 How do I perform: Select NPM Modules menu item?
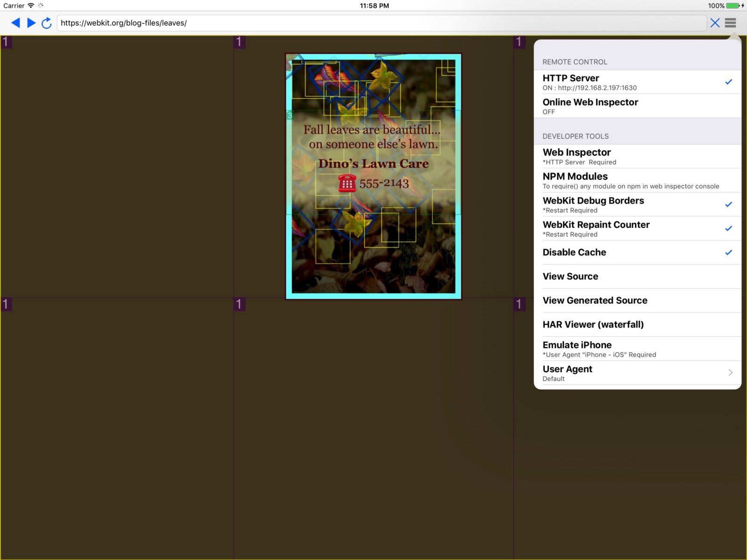[637, 181]
